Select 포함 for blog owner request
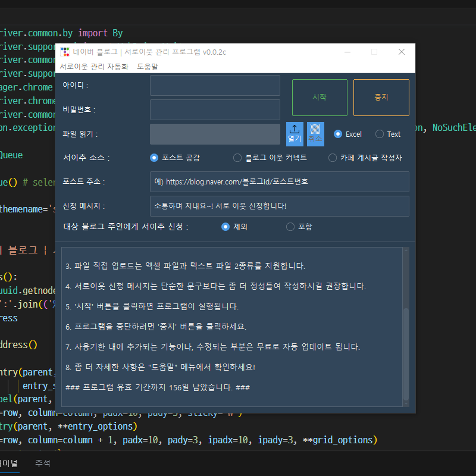 [290, 227]
